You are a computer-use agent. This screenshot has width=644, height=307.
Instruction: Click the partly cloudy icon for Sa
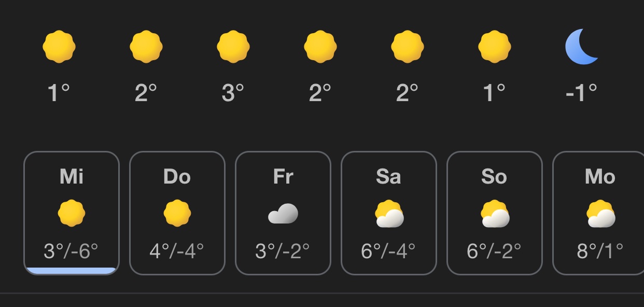[389, 214]
